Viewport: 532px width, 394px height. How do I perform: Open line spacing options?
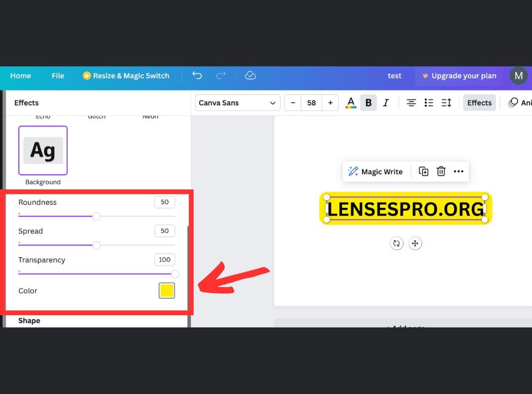[x=446, y=103]
